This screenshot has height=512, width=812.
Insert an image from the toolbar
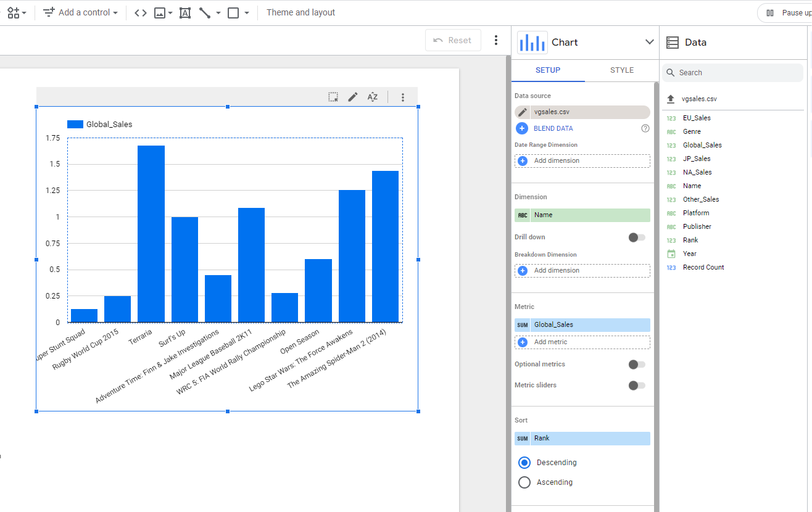[160, 13]
